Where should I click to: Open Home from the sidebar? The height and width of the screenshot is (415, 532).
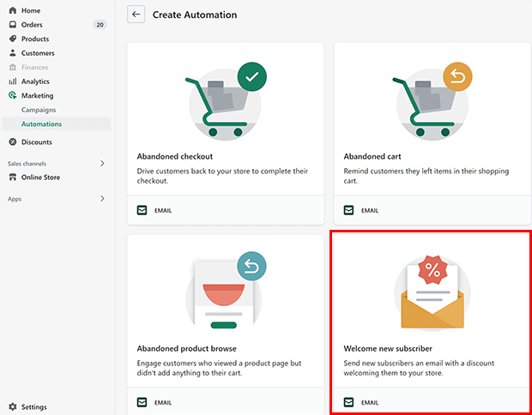(x=30, y=10)
